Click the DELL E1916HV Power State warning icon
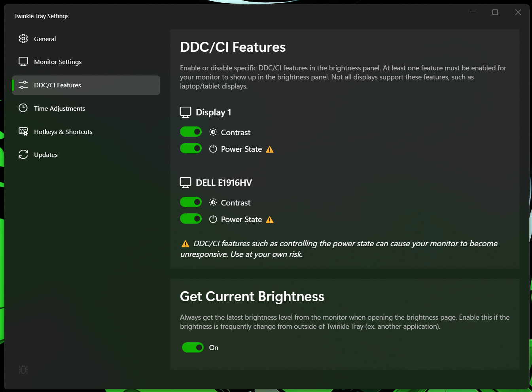This screenshot has width=532, height=392. click(270, 220)
